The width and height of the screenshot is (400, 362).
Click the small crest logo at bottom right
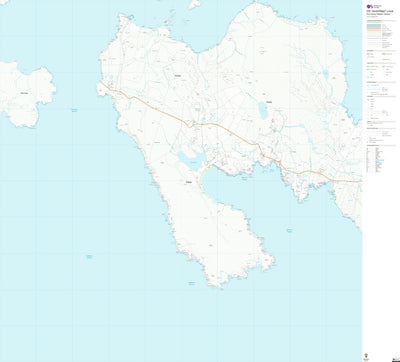point(366,356)
